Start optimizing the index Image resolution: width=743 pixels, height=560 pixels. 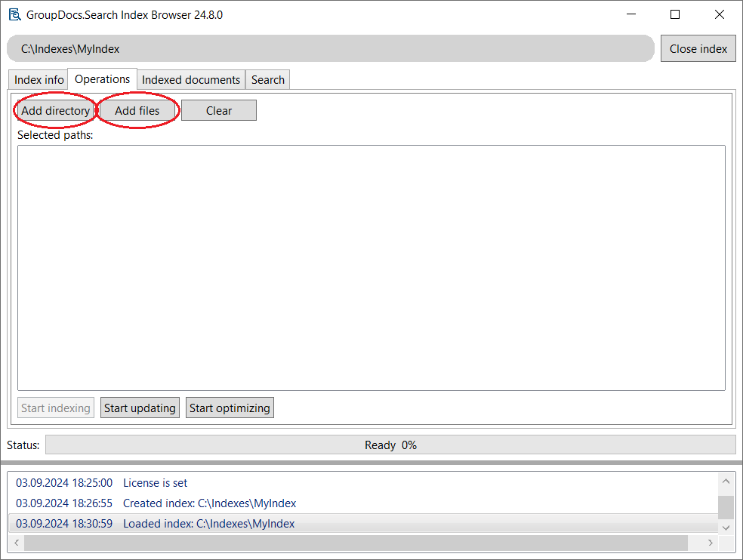pyautogui.click(x=230, y=408)
